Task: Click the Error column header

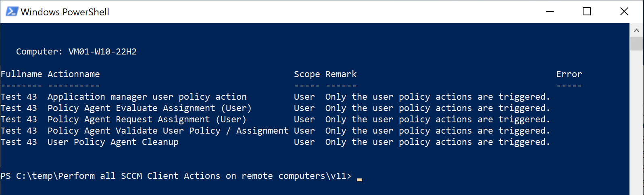Action: point(569,74)
